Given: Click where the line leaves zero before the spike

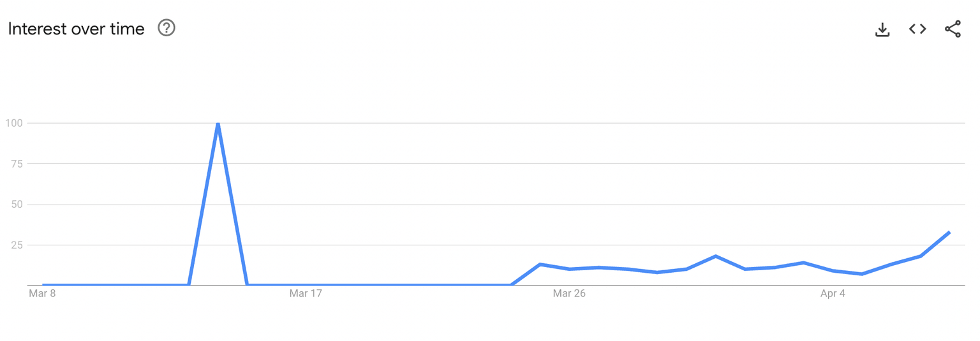Looking at the screenshot, I should (x=189, y=285).
